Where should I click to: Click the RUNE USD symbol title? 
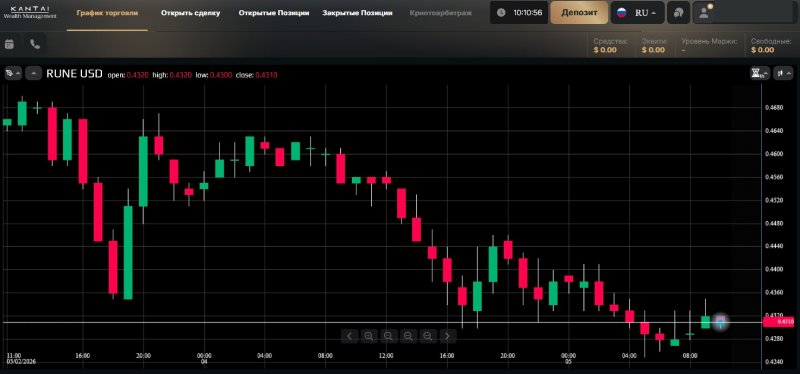pyautogui.click(x=74, y=73)
